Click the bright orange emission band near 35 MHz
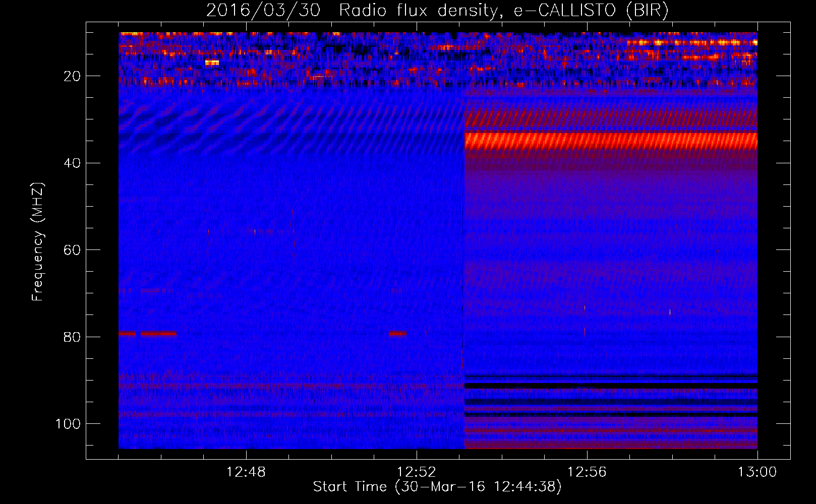This screenshot has width=816, height=504. click(x=611, y=141)
